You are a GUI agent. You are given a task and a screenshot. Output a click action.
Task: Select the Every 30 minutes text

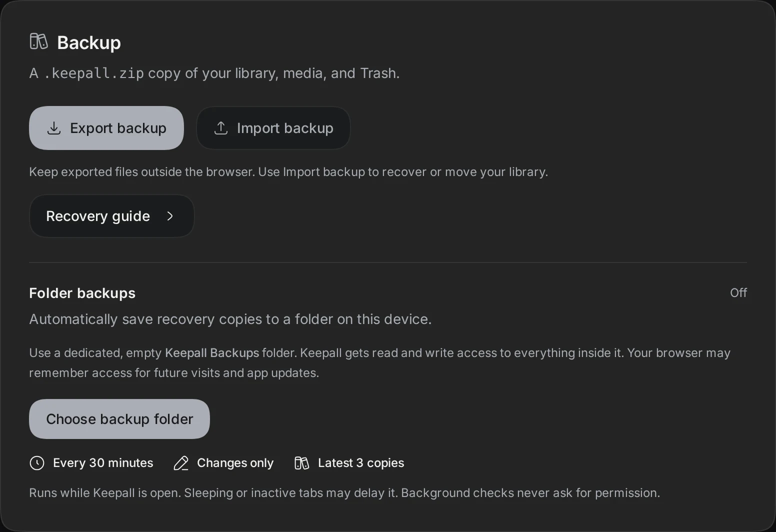tap(103, 463)
